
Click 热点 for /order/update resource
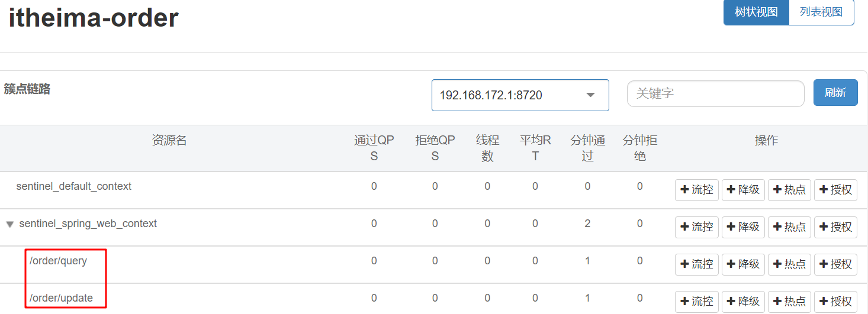click(789, 302)
